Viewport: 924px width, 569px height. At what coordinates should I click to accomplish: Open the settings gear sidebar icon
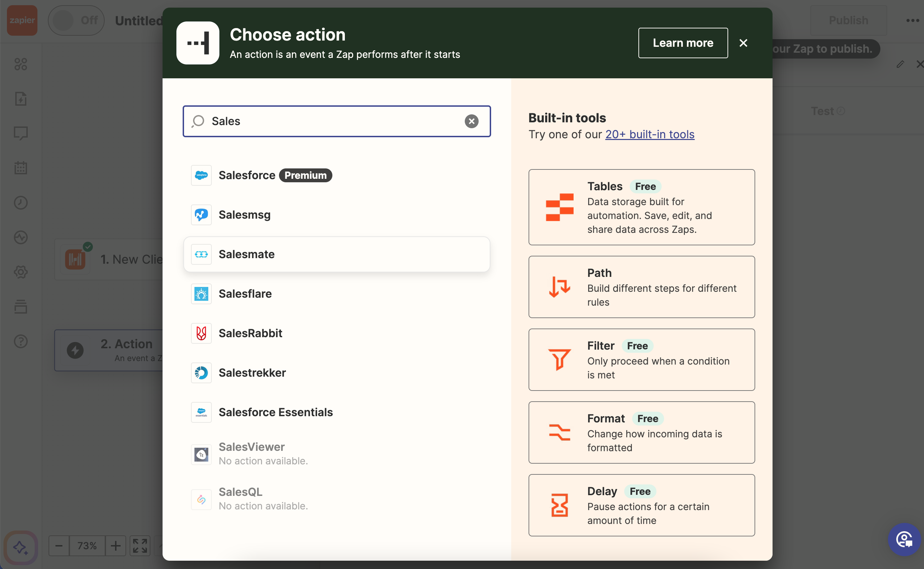21,272
